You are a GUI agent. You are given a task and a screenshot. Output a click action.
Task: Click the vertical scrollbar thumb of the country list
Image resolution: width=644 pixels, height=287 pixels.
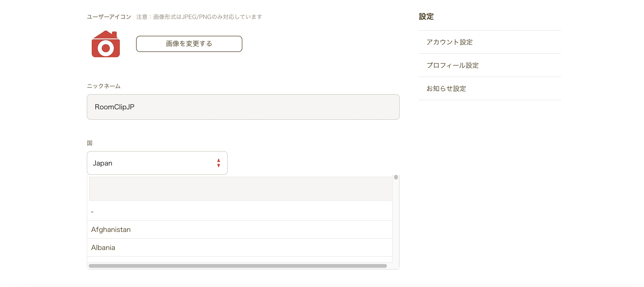coord(396,177)
